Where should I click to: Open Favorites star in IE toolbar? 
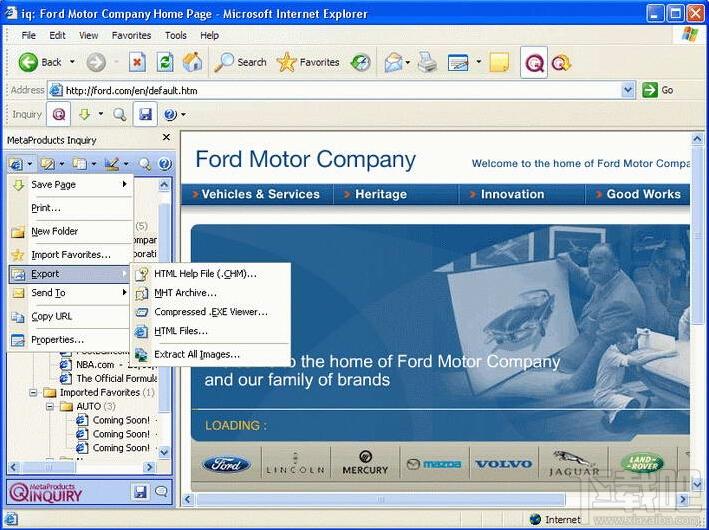tap(287, 62)
